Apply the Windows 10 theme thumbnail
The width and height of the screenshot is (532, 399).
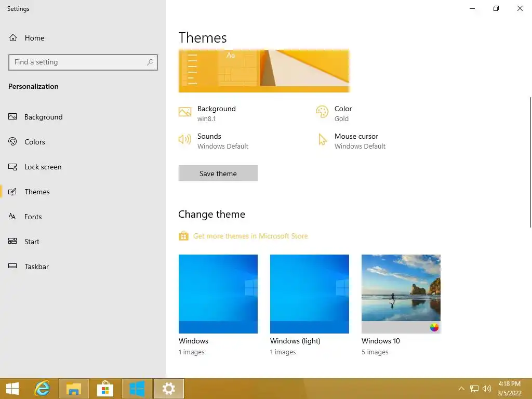point(401,294)
